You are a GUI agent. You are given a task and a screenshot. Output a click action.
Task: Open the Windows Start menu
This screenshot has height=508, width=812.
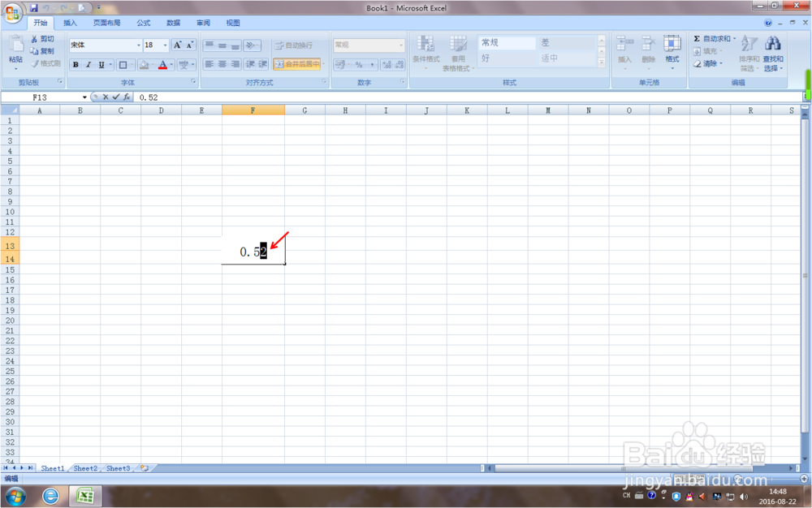click(x=15, y=497)
